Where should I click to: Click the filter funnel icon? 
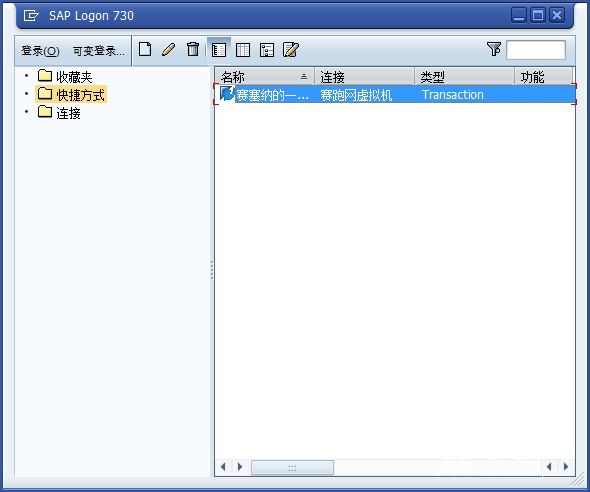[494, 49]
